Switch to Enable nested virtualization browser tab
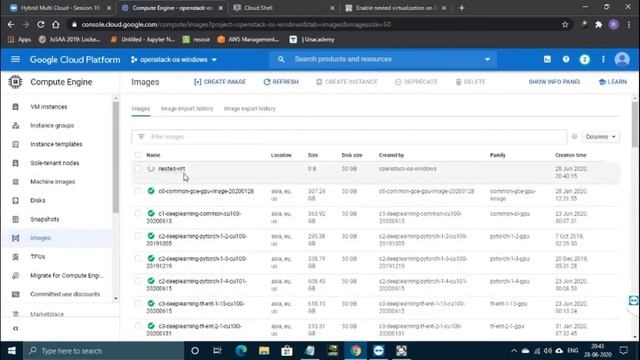 point(395,8)
